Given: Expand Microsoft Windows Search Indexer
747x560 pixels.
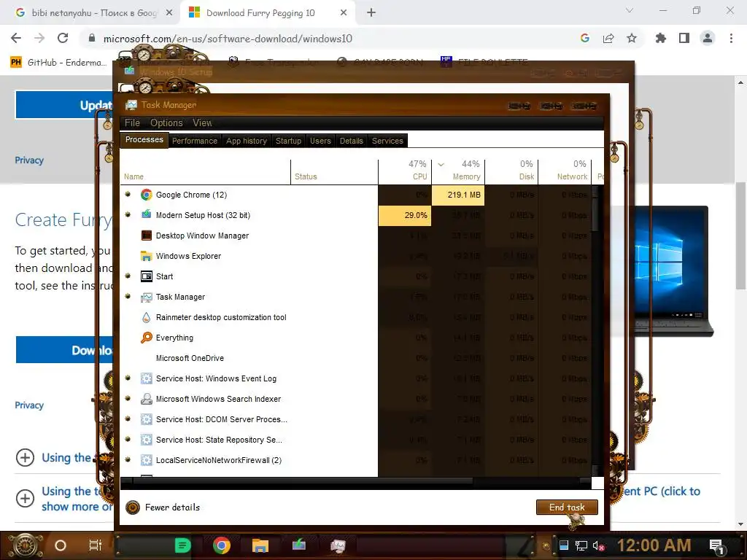Looking at the screenshot, I should coord(128,399).
